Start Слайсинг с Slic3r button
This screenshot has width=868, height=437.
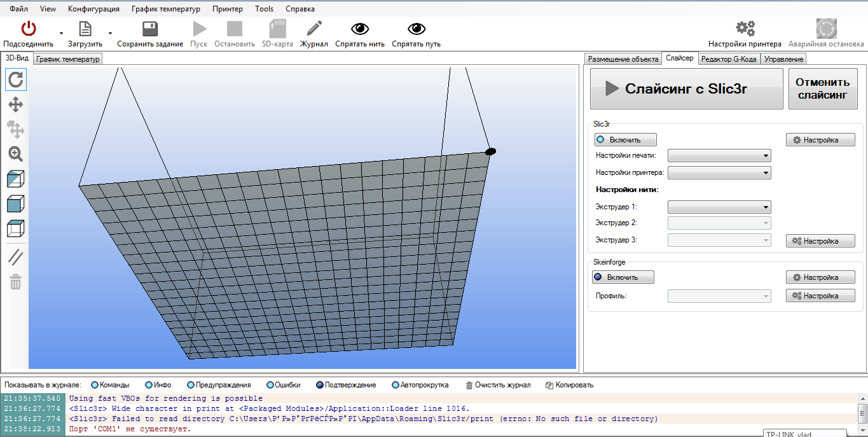click(x=686, y=88)
